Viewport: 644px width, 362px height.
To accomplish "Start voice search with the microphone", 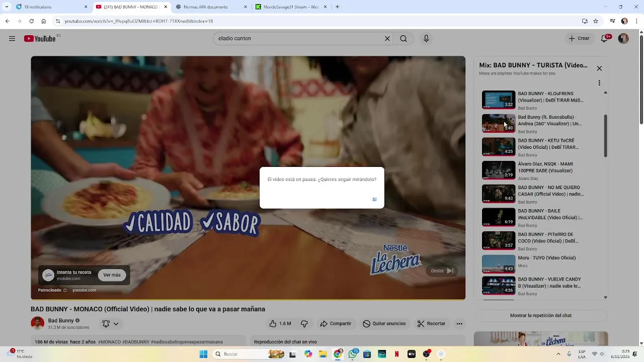I will [426, 39].
